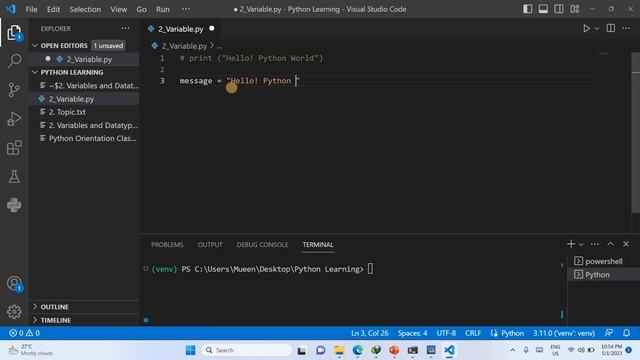
Task: Run the Python file with play button
Action: point(586,29)
